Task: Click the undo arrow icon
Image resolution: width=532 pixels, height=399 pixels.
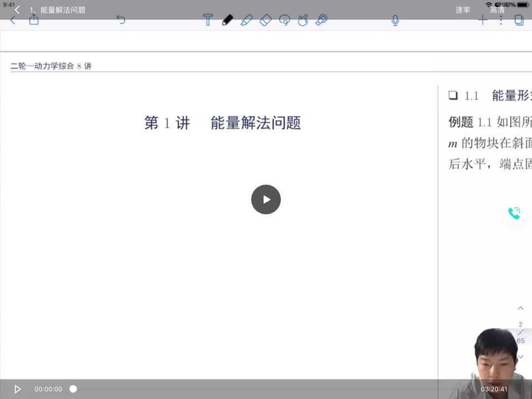Action: (121, 20)
